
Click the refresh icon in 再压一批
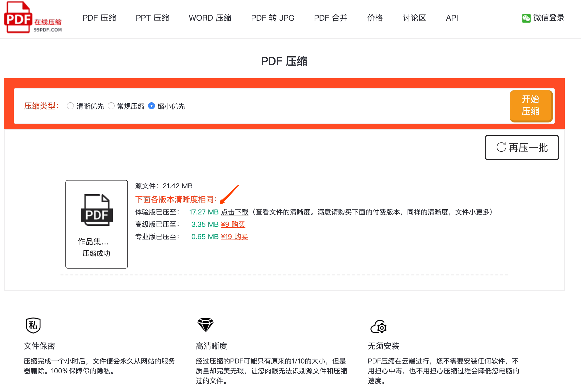point(501,147)
